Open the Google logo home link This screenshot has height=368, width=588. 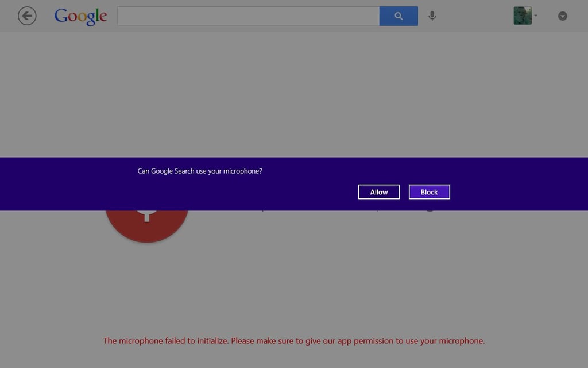click(x=80, y=17)
